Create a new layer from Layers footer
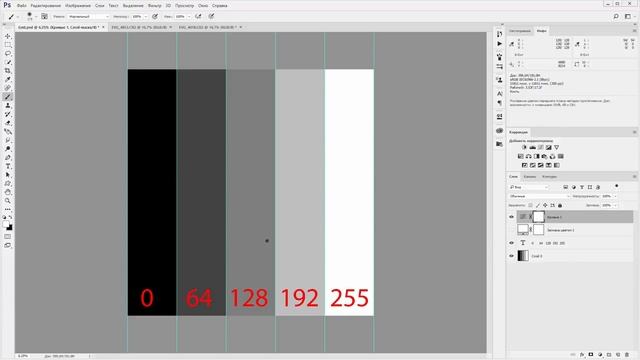Screen dimensions: 640x360 click(618, 355)
